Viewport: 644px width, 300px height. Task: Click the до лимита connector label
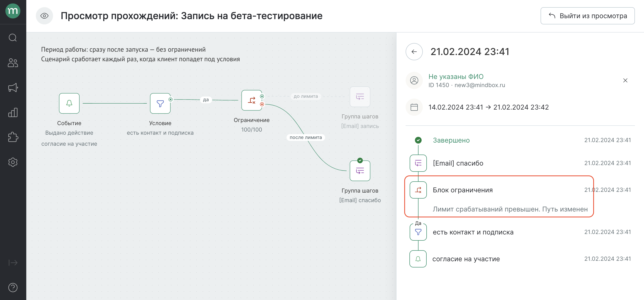click(x=306, y=96)
